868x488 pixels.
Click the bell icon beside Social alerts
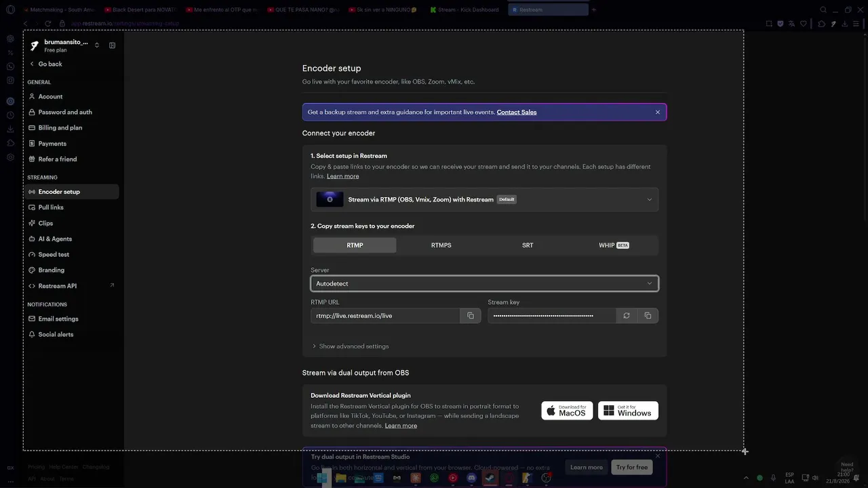(32, 335)
